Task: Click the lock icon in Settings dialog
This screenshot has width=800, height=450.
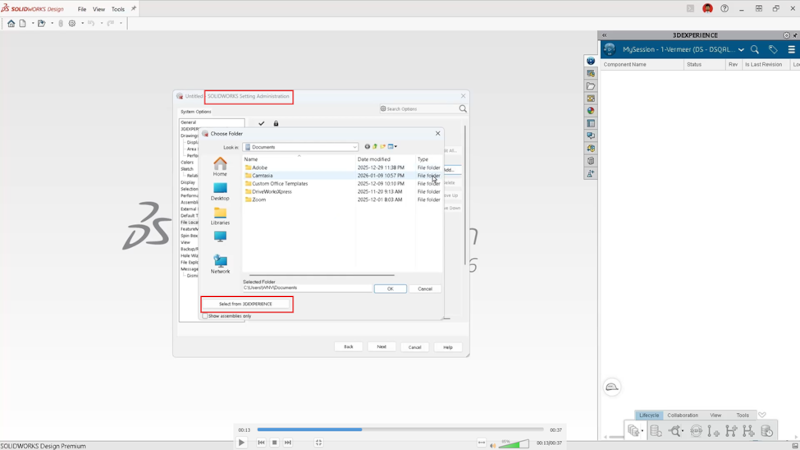Action: pyautogui.click(x=276, y=123)
